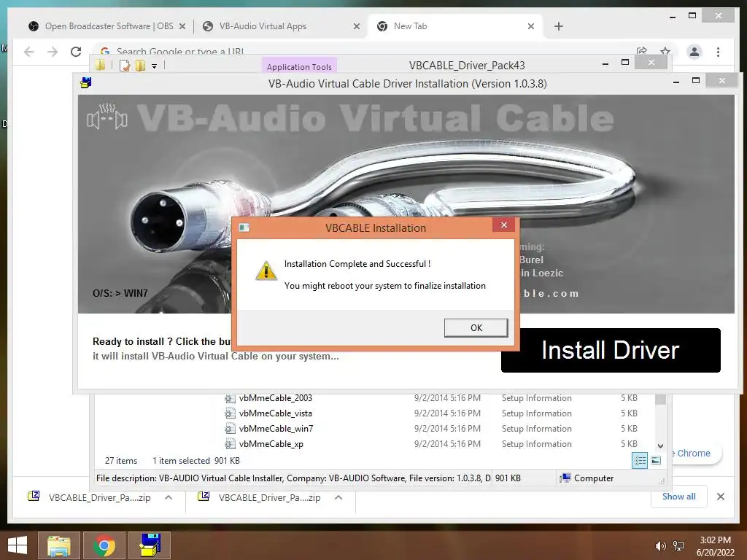747x560 pixels.
Task: Close the VB-Audio Virtual Apps tab
Action: (x=356, y=26)
